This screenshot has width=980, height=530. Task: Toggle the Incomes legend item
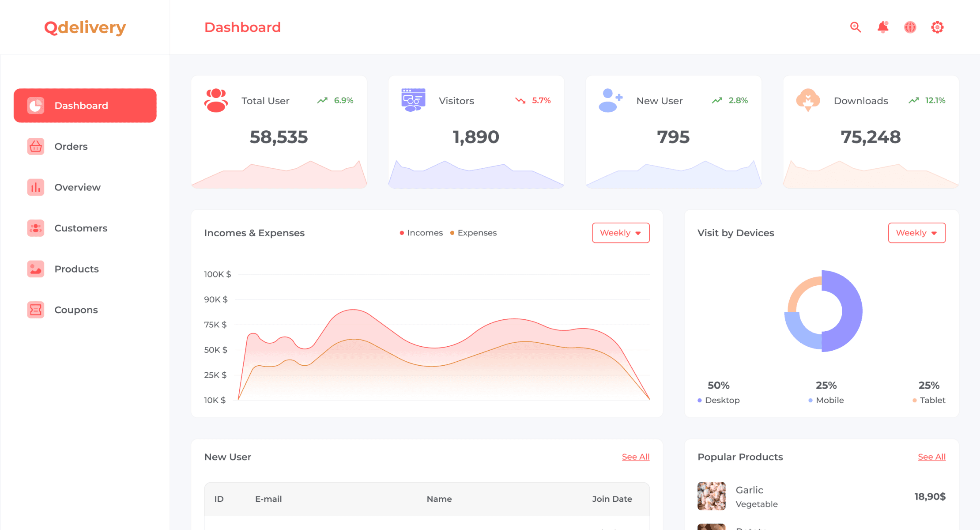421,233
